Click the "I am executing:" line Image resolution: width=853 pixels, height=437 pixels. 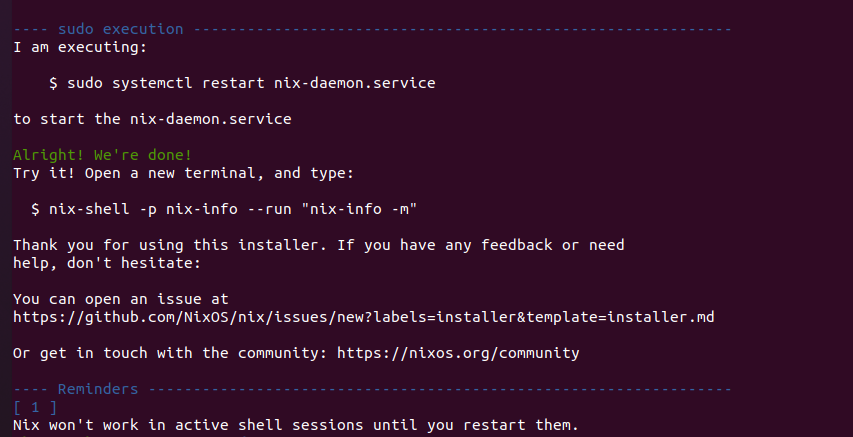tap(80, 47)
